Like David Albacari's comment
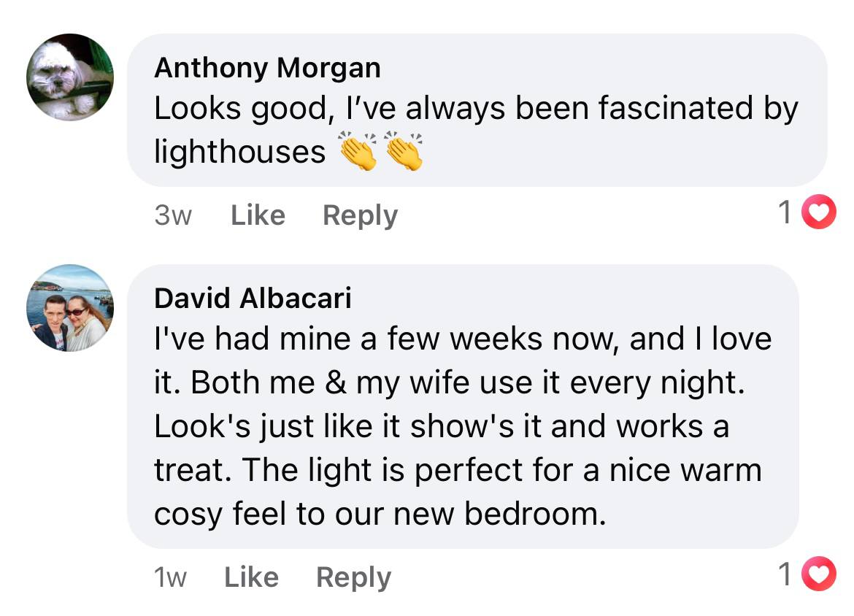Screen dimensions: 854x616 pyautogui.click(x=251, y=577)
